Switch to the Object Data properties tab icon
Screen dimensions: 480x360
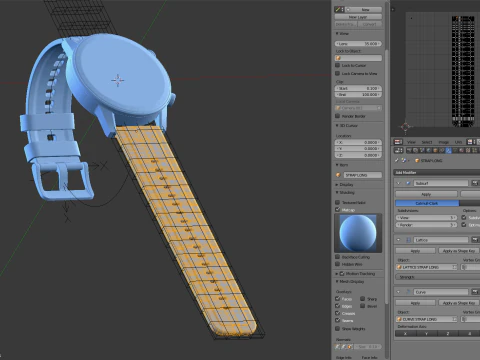coord(455,151)
